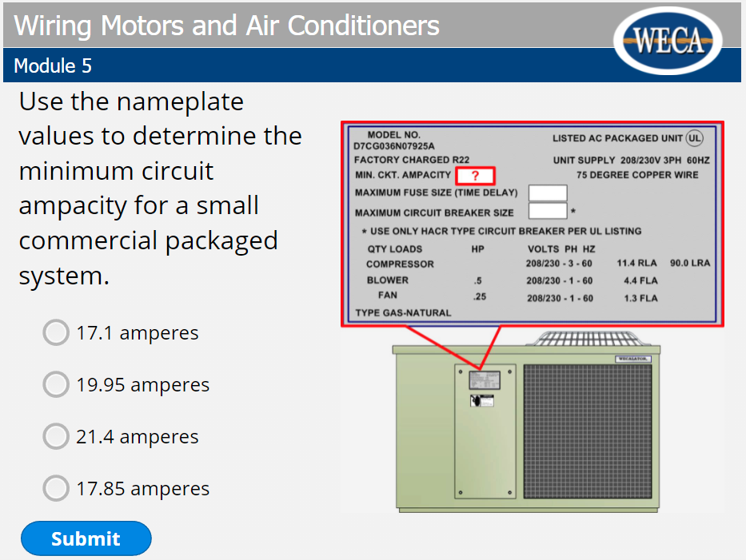
Task: Click the black warning sticker on the unit
Action: coord(481,400)
